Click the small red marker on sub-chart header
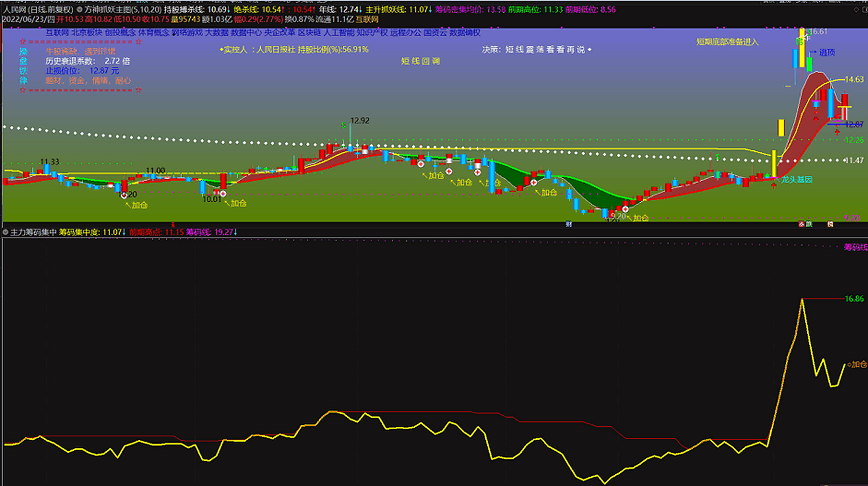This screenshot has height=486, width=868. 173,225
